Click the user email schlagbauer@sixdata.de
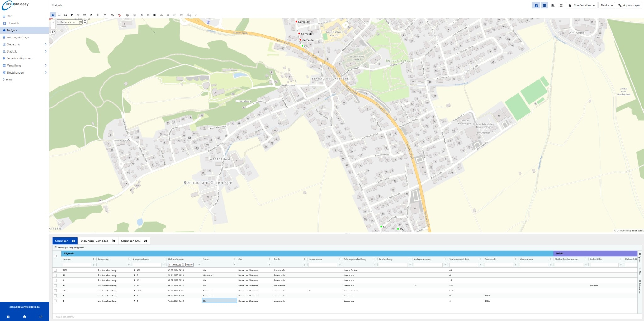 [x=25, y=307]
